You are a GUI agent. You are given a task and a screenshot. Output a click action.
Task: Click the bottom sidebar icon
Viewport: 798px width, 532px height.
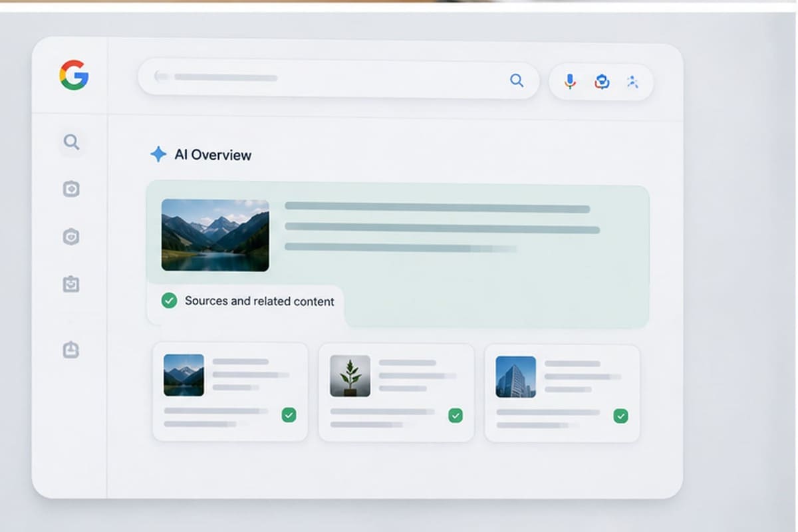point(71,349)
